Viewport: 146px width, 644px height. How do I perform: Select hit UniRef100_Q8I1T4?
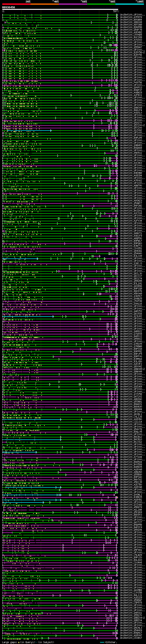pos(131,278)
